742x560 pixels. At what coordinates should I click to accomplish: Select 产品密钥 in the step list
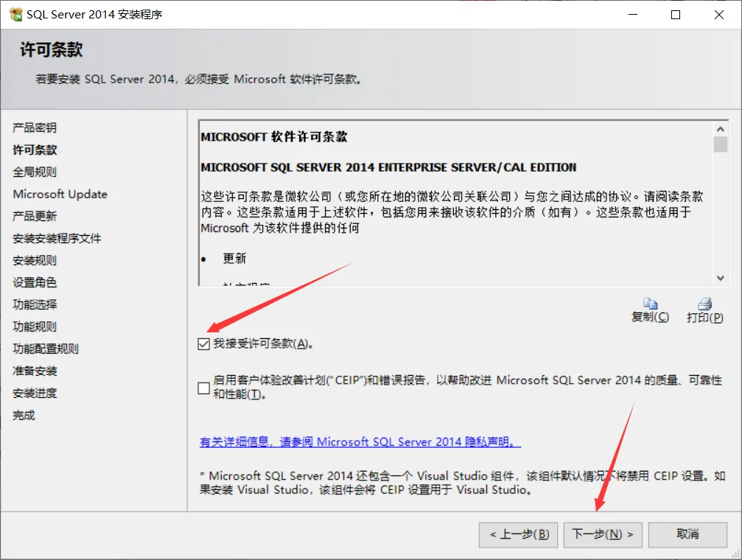point(35,127)
